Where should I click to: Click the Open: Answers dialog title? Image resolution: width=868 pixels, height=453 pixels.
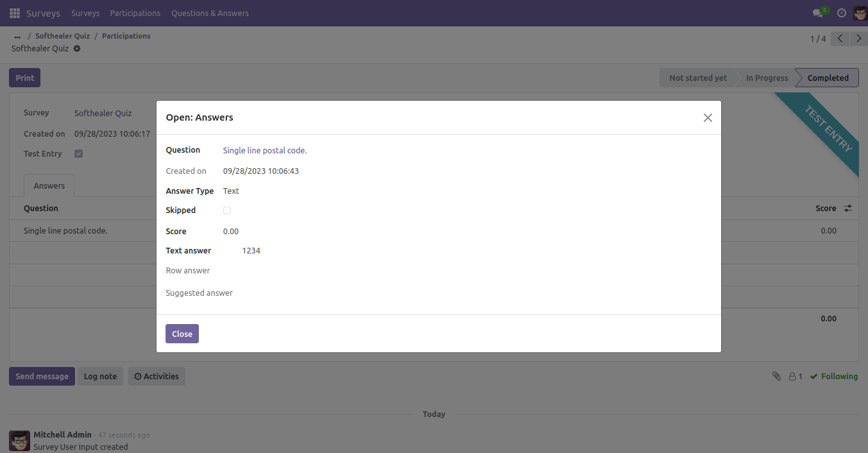click(200, 117)
